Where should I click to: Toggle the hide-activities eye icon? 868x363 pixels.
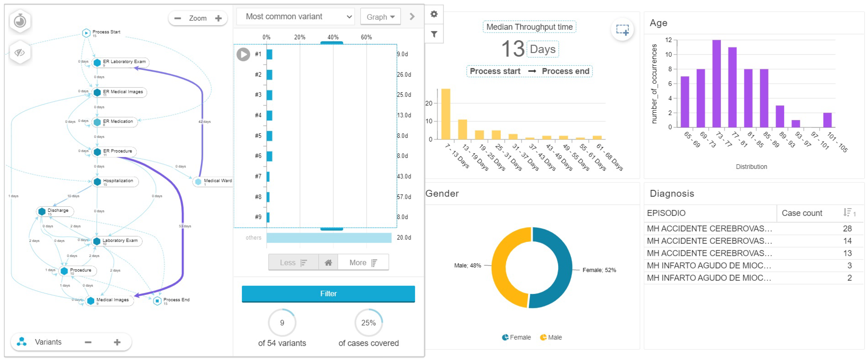20,53
